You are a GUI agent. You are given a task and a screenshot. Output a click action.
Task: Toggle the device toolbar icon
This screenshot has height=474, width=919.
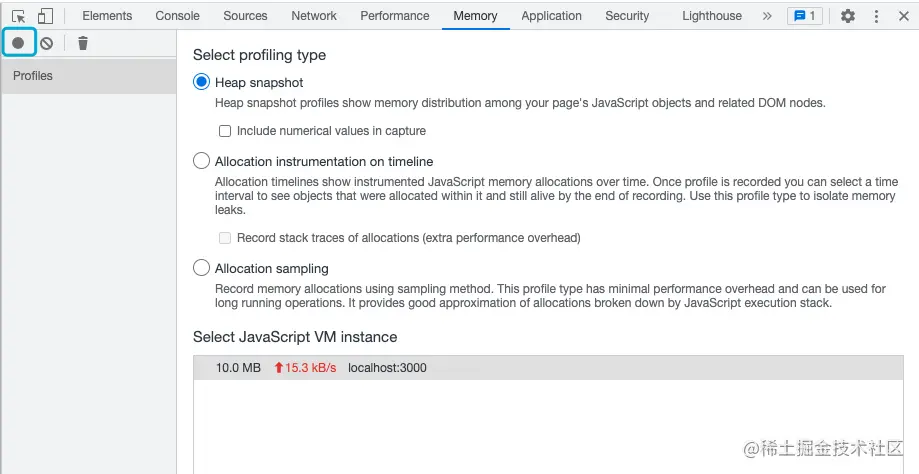tap(45, 16)
